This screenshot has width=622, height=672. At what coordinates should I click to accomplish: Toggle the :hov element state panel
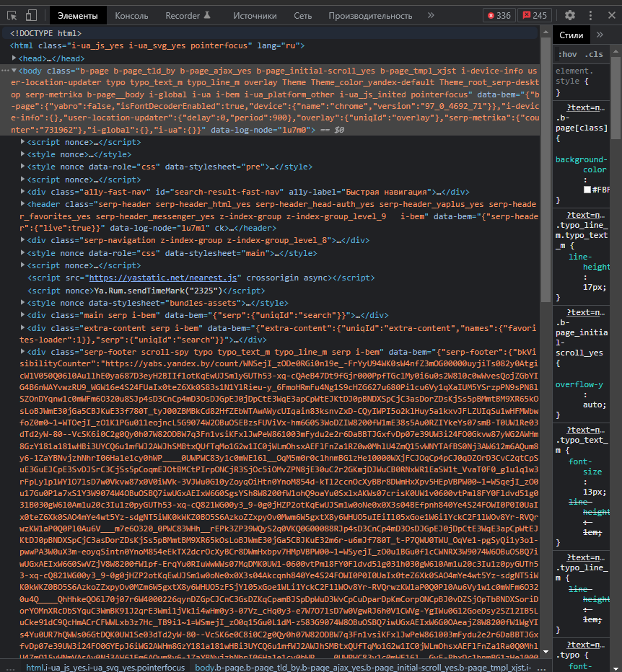click(x=568, y=54)
